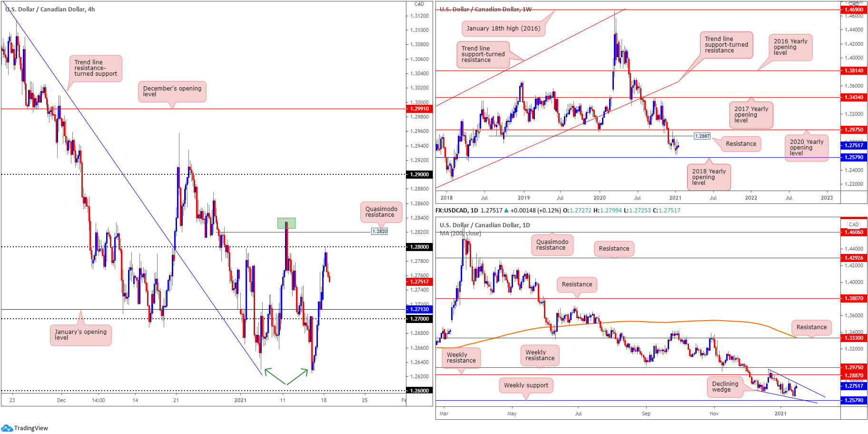Click the red 1.29750 price tag on the weekly chart
This screenshot has width=868, height=434.
pos(853,130)
